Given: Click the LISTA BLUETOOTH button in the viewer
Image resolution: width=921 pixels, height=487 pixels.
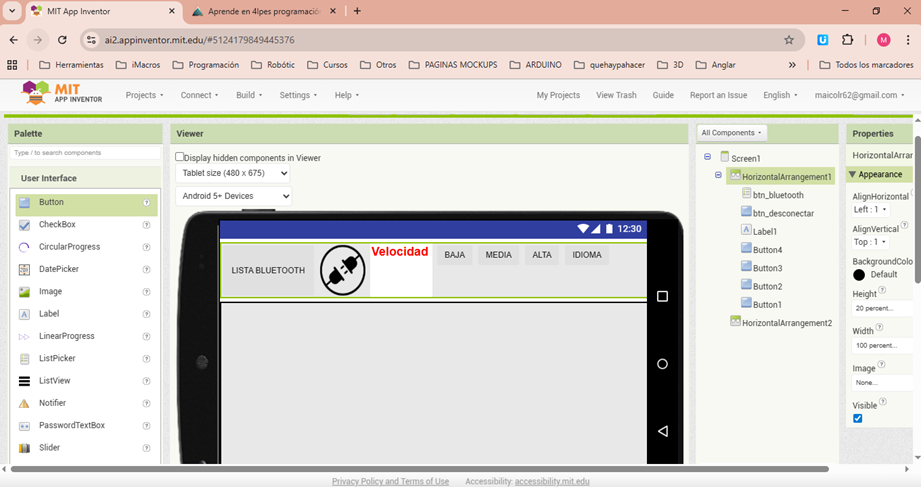Looking at the screenshot, I should click(268, 270).
